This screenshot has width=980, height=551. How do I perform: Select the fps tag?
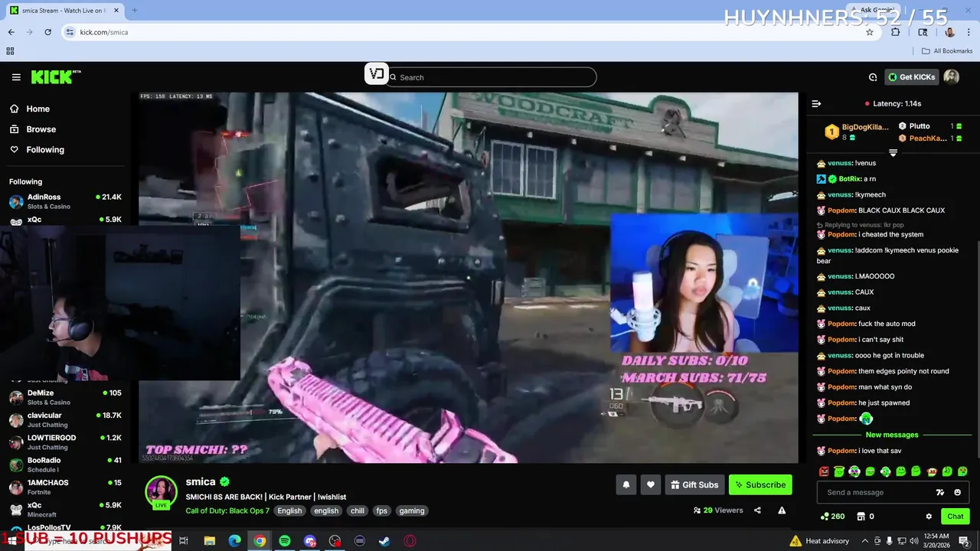click(x=382, y=510)
